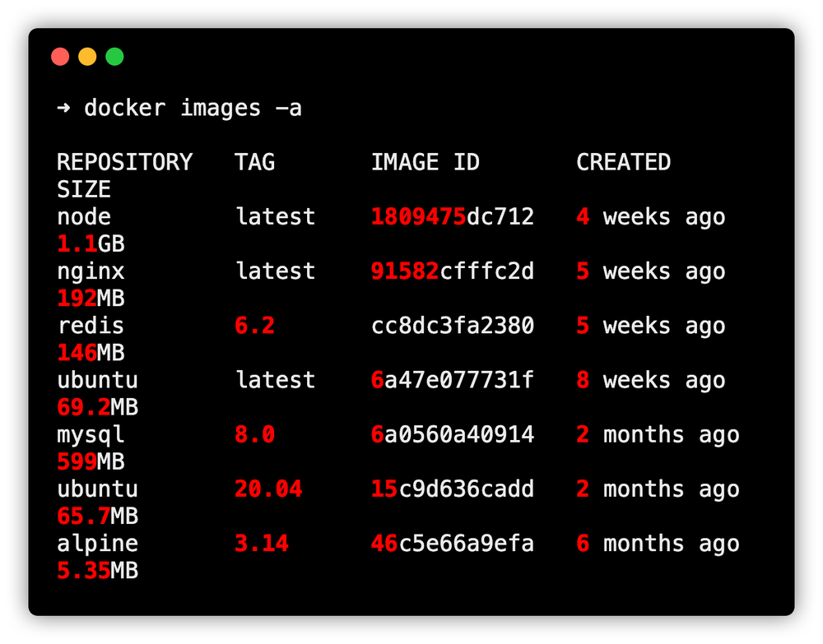
Task: Click the green fullscreen window button
Action: click(x=114, y=56)
